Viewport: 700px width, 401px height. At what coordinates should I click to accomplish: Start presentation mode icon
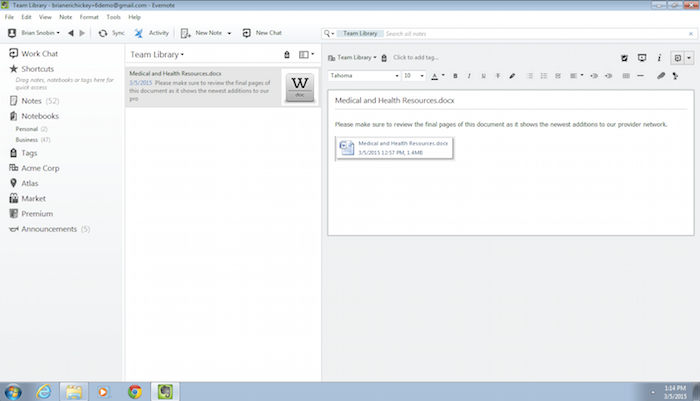642,58
